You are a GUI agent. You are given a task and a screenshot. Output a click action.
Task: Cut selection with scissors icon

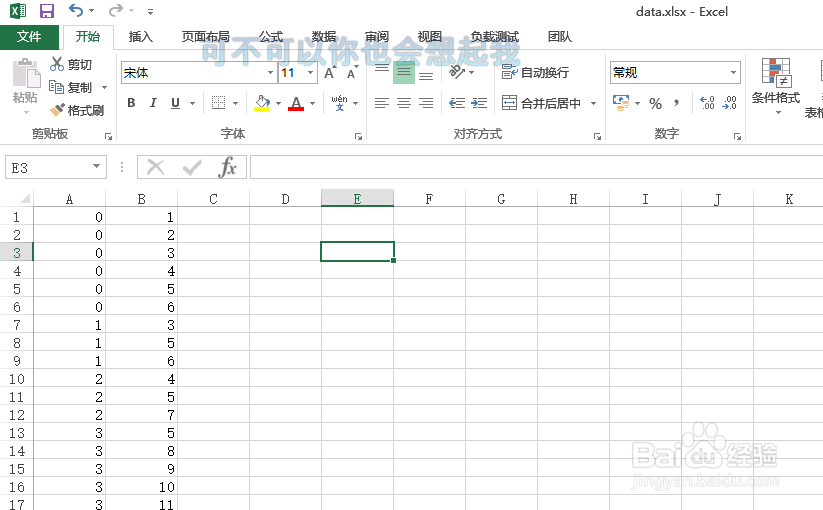click(x=57, y=64)
